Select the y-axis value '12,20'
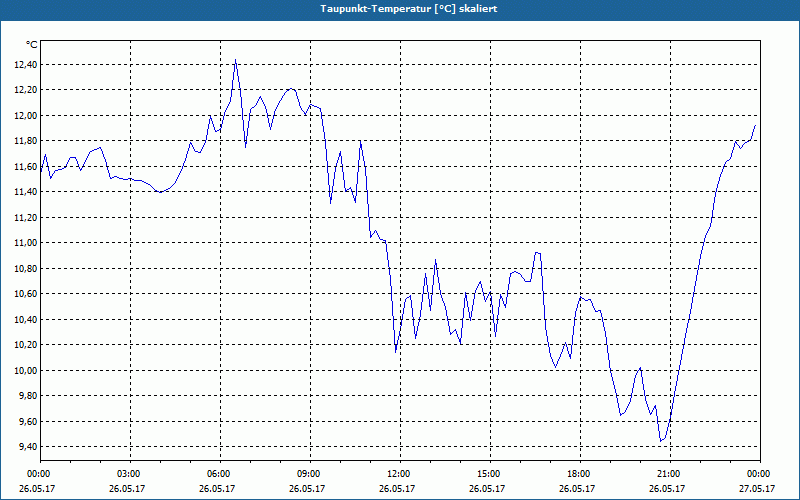Viewport: 800px width, 500px height. 27,90
